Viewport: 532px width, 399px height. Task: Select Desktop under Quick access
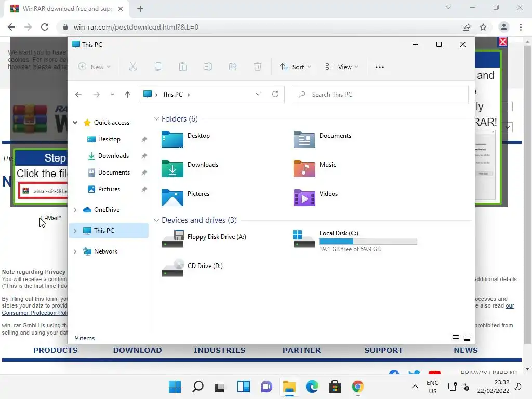tap(109, 139)
